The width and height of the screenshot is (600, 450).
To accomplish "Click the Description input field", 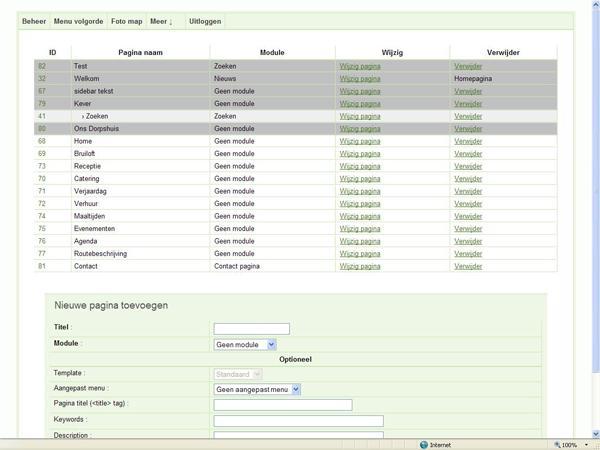I will coord(298,435).
